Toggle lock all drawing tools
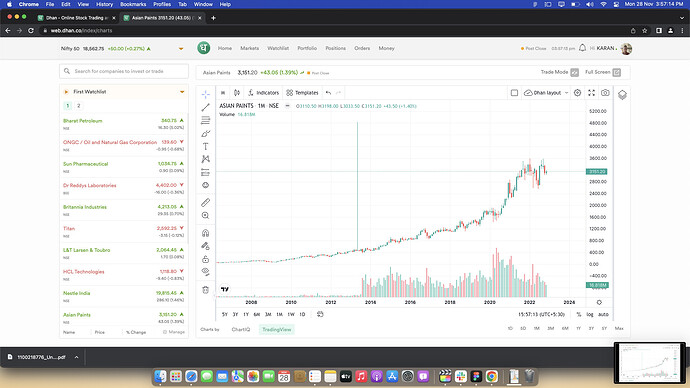 click(206, 259)
